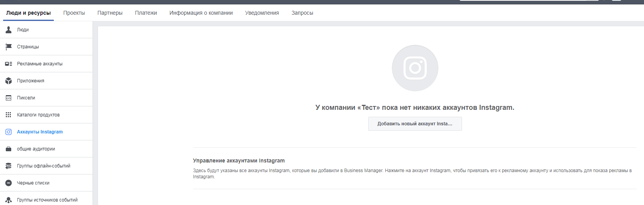Select Люди in the sidebar

pyautogui.click(x=46, y=30)
